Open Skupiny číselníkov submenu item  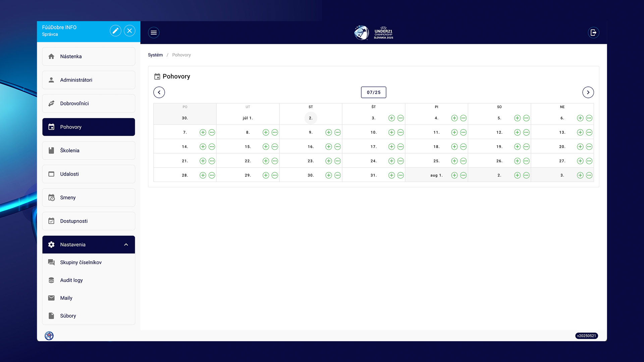point(81,262)
